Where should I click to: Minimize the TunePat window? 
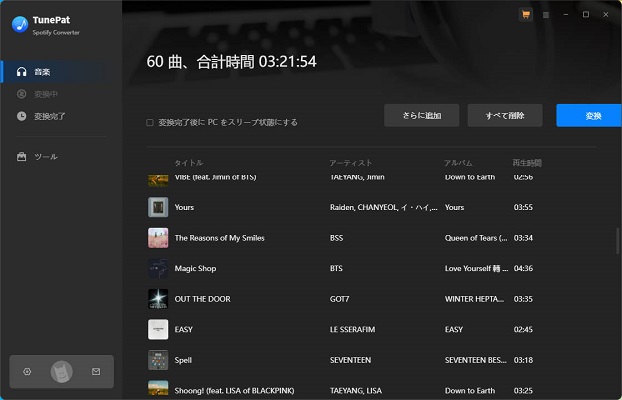(566, 15)
